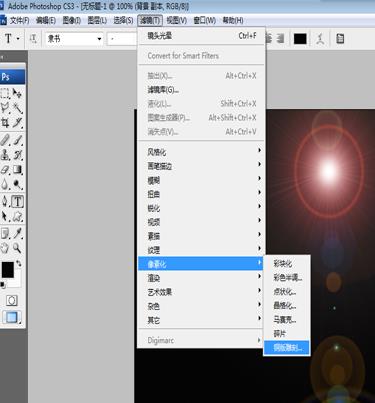Screen dimensions: 375x403
Task: Right-align text in options bar
Action: click(x=281, y=38)
